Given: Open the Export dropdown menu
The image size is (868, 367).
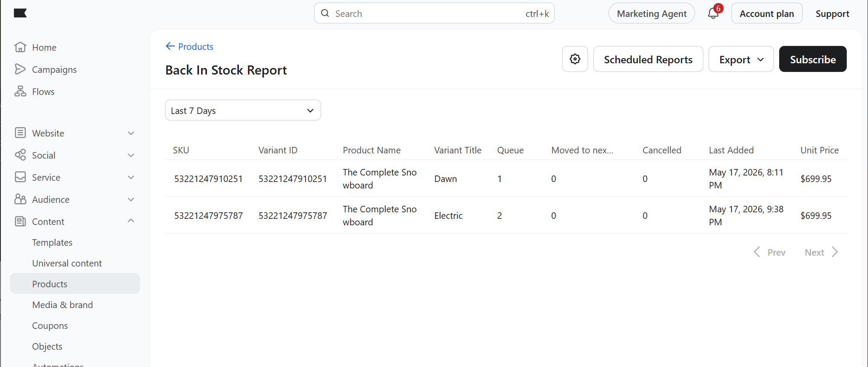Looking at the screenshot, I should [741, 59].
